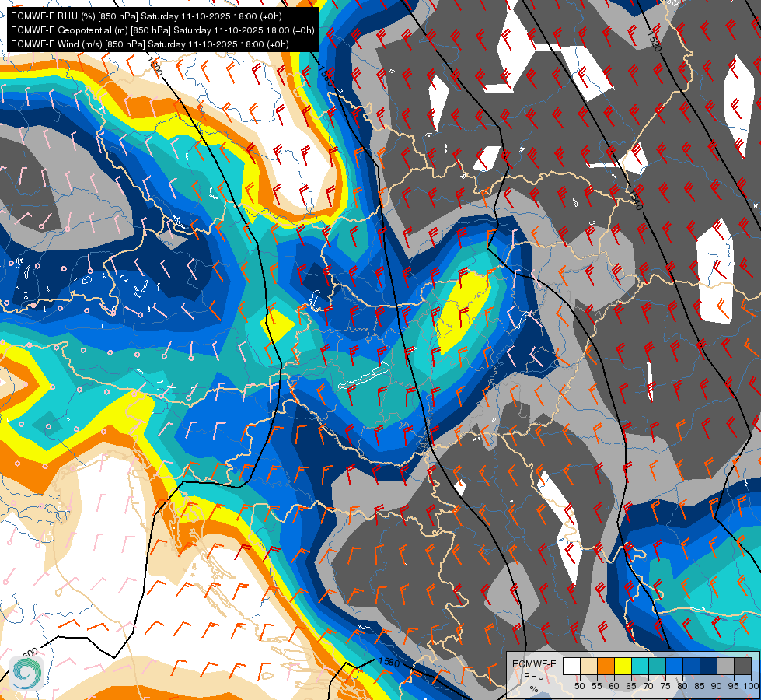Viewport: 761px width, 700px height.
Task: Select the white legend swatch below 50%
Action: pyautogui.click(x=571, y=667)
